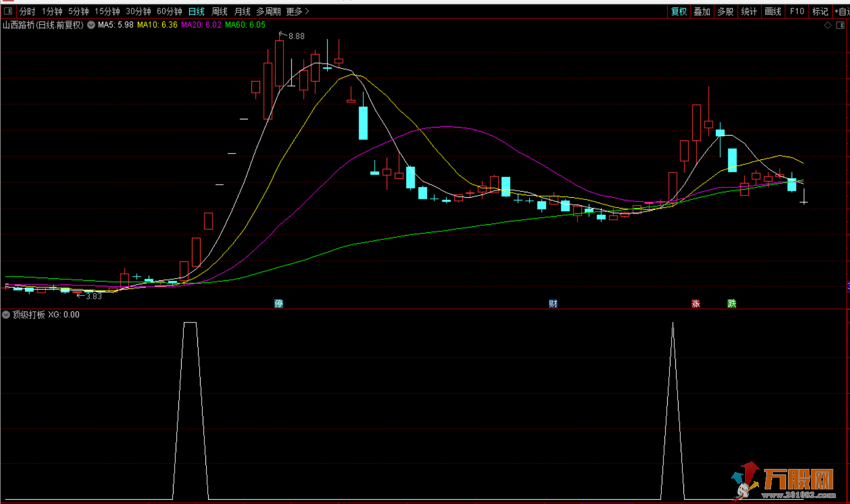Click the 3.83 low price label
The image size is (850, 504).
(94, 296)
